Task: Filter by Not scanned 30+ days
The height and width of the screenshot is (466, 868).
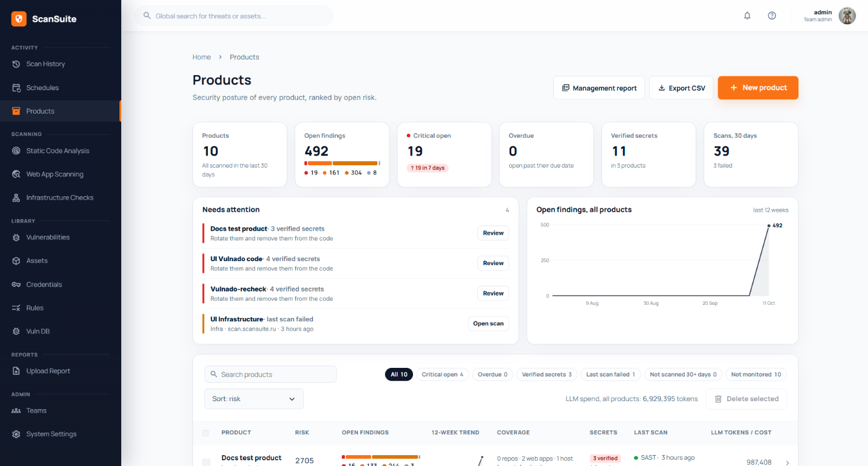Action: click(684, 375)
